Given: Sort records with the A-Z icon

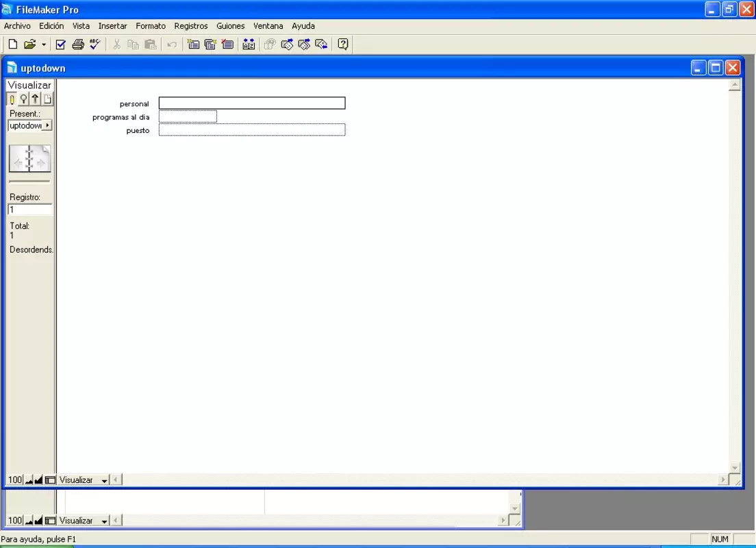Looking at the screenshot, I should coord(249,45).
